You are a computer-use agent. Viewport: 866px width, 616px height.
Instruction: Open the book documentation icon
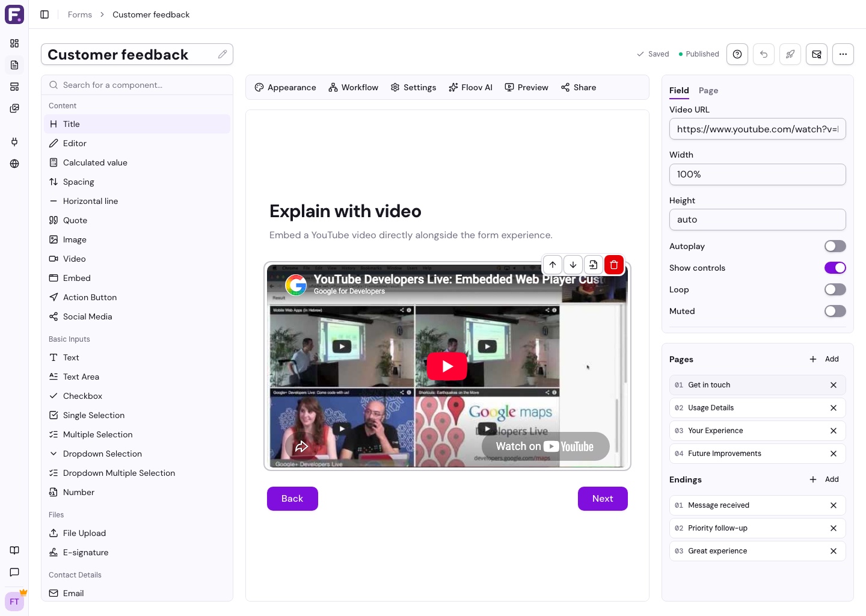coord(14,550)
